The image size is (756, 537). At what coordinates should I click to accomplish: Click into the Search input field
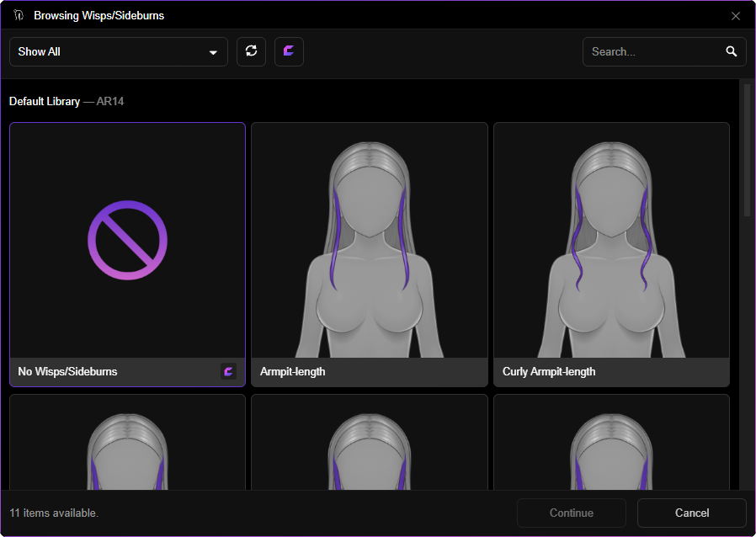pyautogui.click(x=664, y=51)
